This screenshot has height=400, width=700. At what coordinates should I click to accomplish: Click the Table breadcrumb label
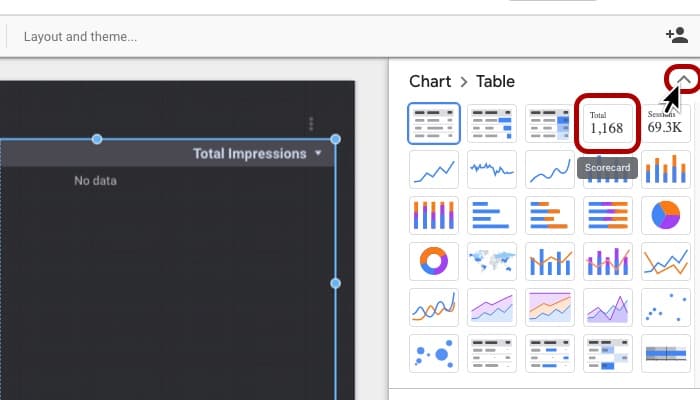[x=495, y=81]
